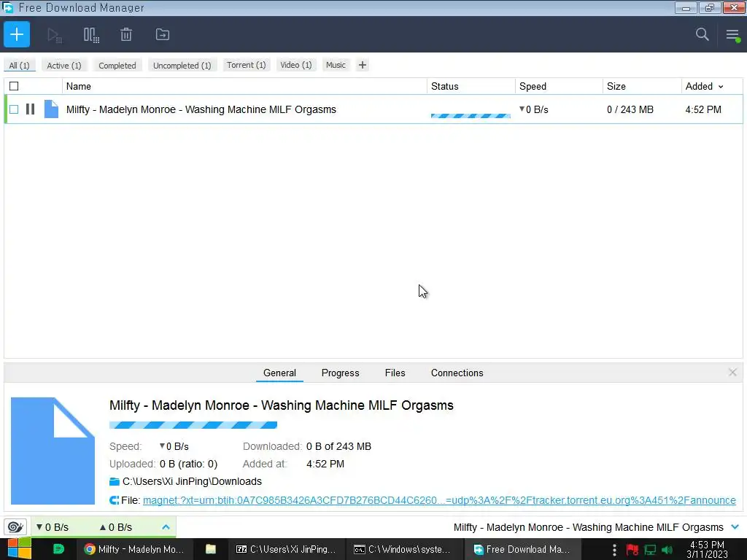Select the Video (1) filter tab
Viewport: 747px width, 560px height.
click(x=296, y=65)
